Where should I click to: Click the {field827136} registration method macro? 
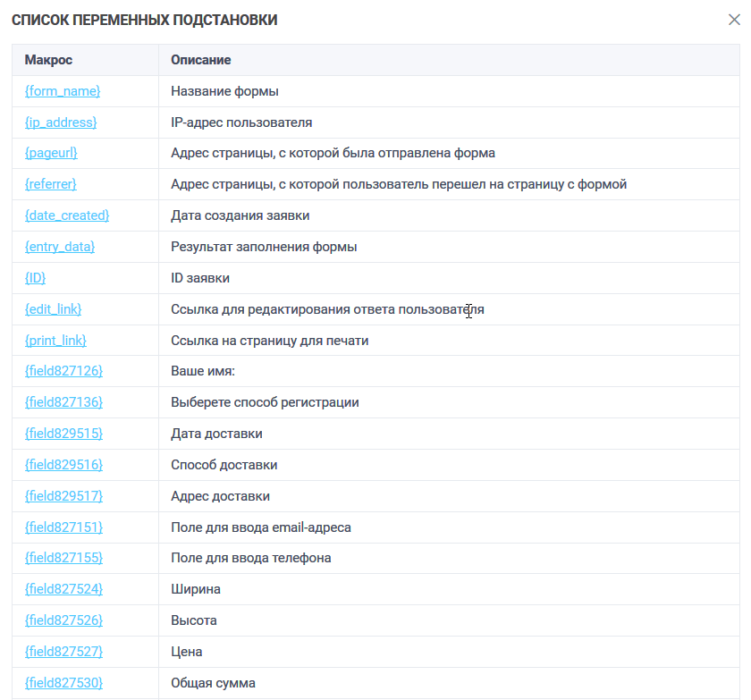click(63, 402)
